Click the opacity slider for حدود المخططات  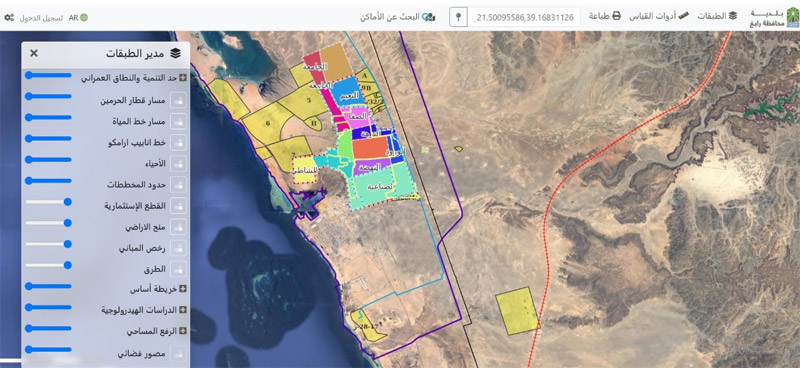tap(48, 181)
